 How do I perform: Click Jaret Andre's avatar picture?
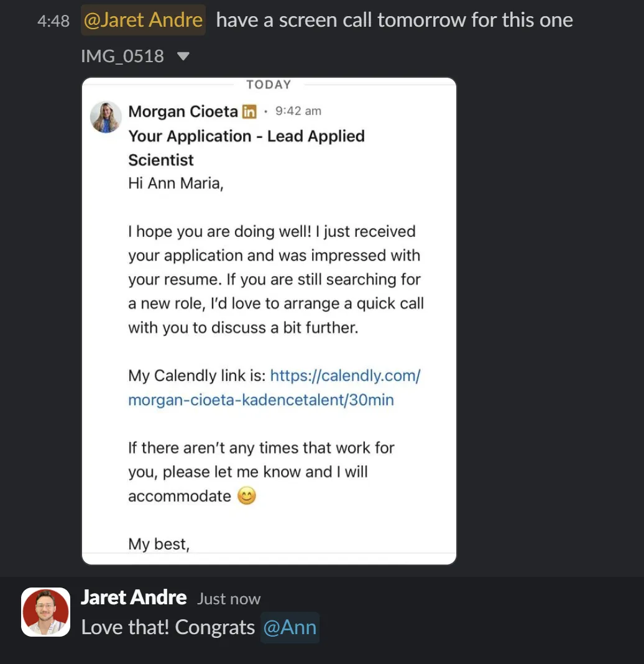click(x=46, y=612)
